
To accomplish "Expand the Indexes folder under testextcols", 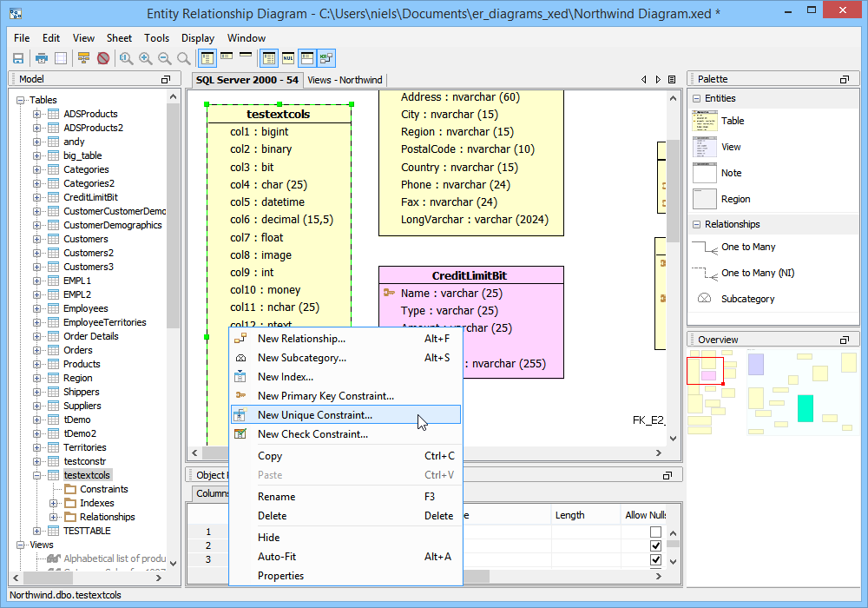I will coord(54,503).
